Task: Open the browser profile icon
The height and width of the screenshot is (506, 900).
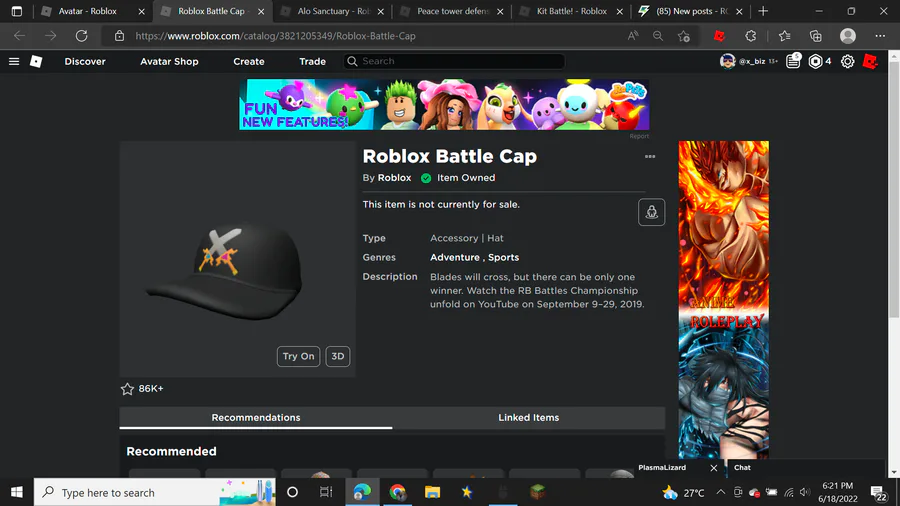Action: [x=847, y=36]
